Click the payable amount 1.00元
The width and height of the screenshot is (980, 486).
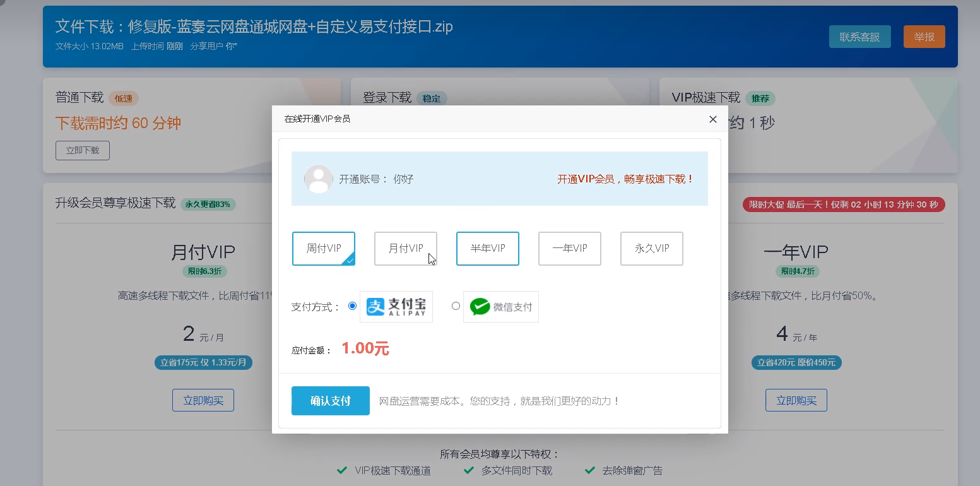tap(365, 348)
